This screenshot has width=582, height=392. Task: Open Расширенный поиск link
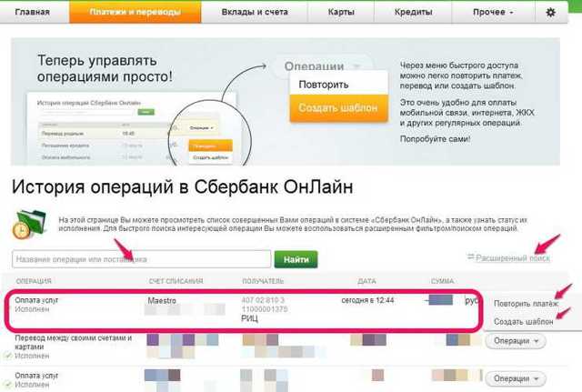click(x=513, y=258)
